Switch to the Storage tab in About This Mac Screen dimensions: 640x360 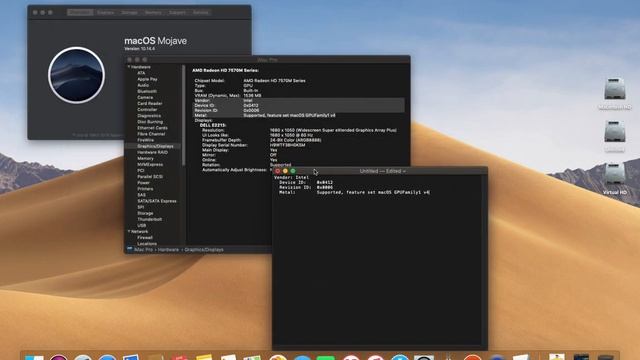pos(129,13)
